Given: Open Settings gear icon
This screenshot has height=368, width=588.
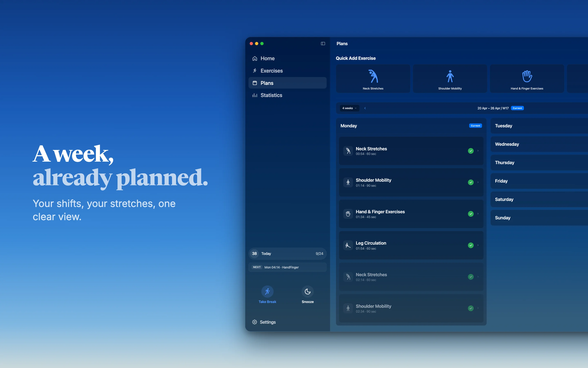Looking at the screenshot, I should click(254, 322).
